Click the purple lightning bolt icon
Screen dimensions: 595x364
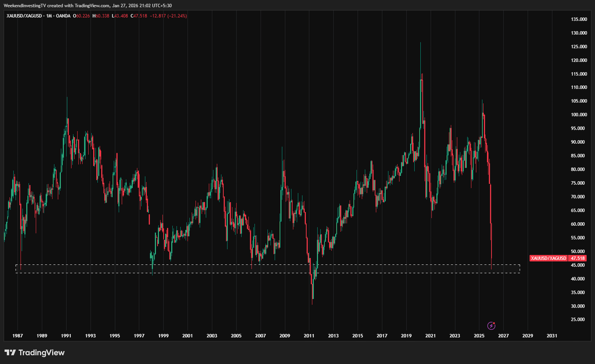tap(491, 325)
